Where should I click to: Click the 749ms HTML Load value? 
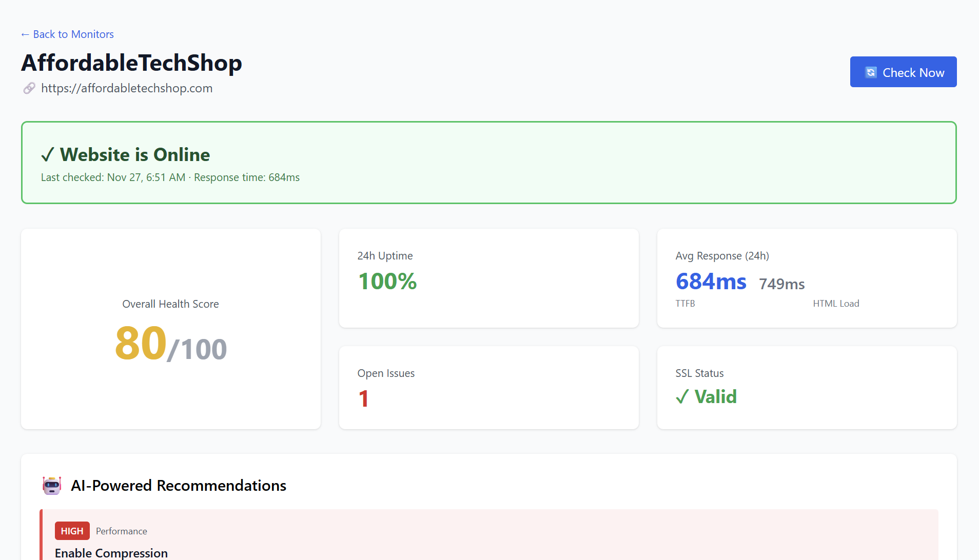[781, 284]
